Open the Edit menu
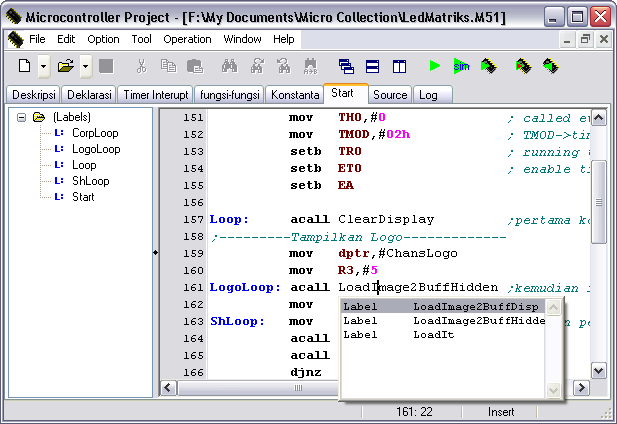This screenshot has height=424, width=617. coord(66,39)
